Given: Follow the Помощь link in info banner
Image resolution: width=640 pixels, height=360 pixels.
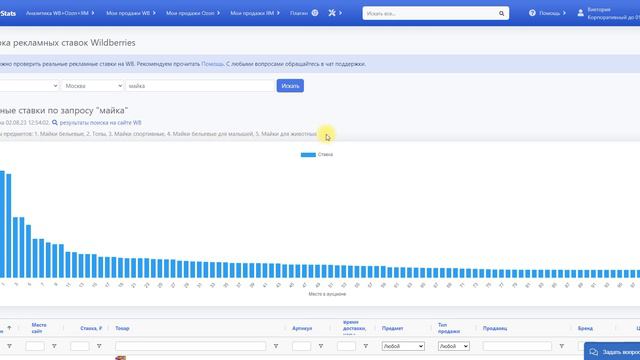Looking at the screenshot, I should click(212, 64).
